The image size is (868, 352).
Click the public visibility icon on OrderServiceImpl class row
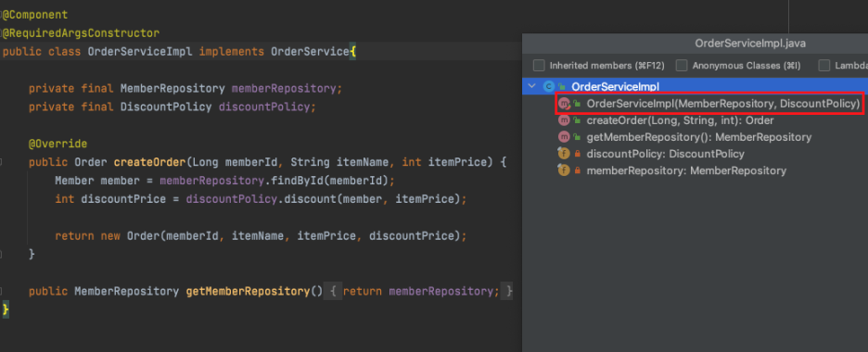click(562, 86)
